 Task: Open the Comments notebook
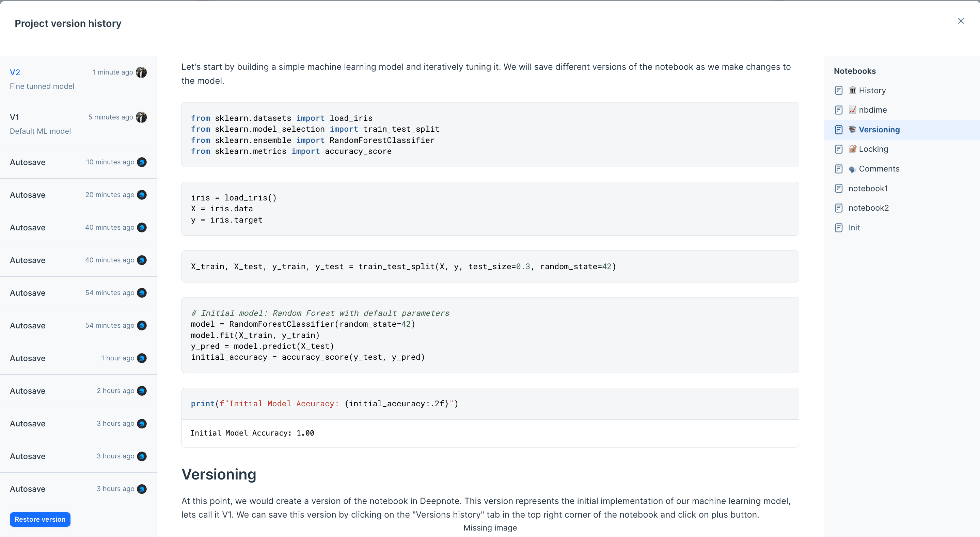pyautogui.click(x=879, y=169)
